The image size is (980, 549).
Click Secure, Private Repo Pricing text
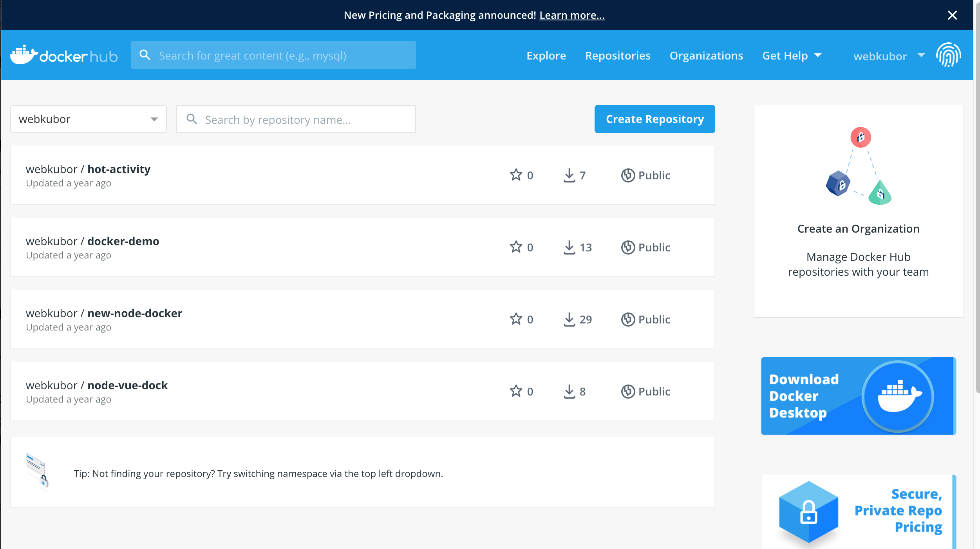[898, 511]
